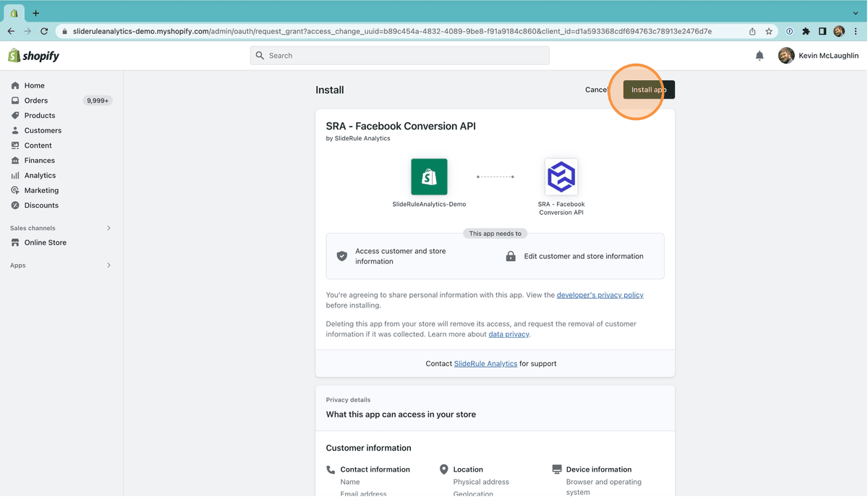Click the green Shopify store icon

(x=429, y=177)
